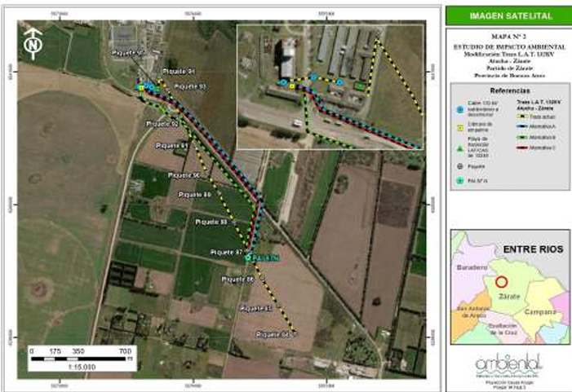The image size is (572, 392).
Task: Click the green square marker in inset map
Action: pos(358,86)
